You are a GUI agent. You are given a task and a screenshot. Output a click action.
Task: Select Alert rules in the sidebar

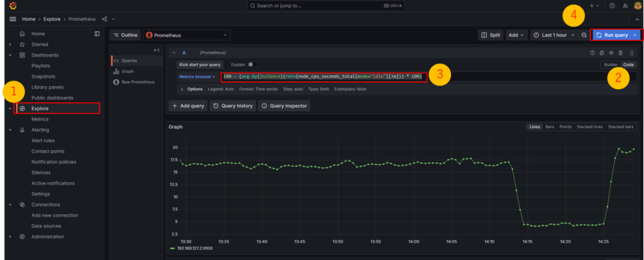[43, 141]
